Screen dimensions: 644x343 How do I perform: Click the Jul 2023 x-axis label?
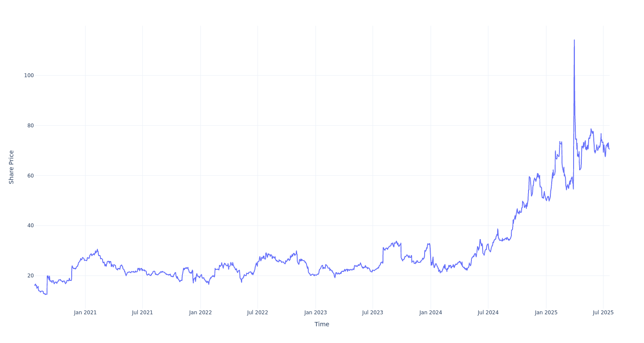point(373,313)
